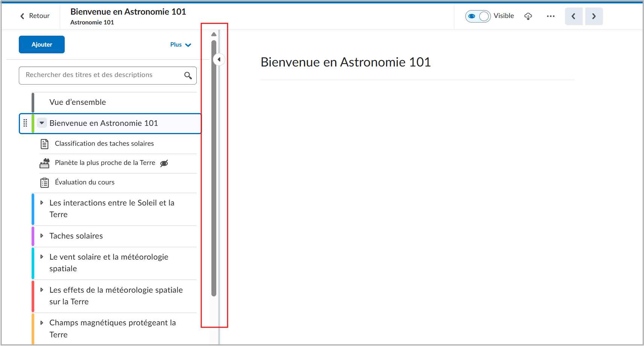Screen dimensions: 644x346
Task: Click the Ajouter button
Action: click(42, 45)
